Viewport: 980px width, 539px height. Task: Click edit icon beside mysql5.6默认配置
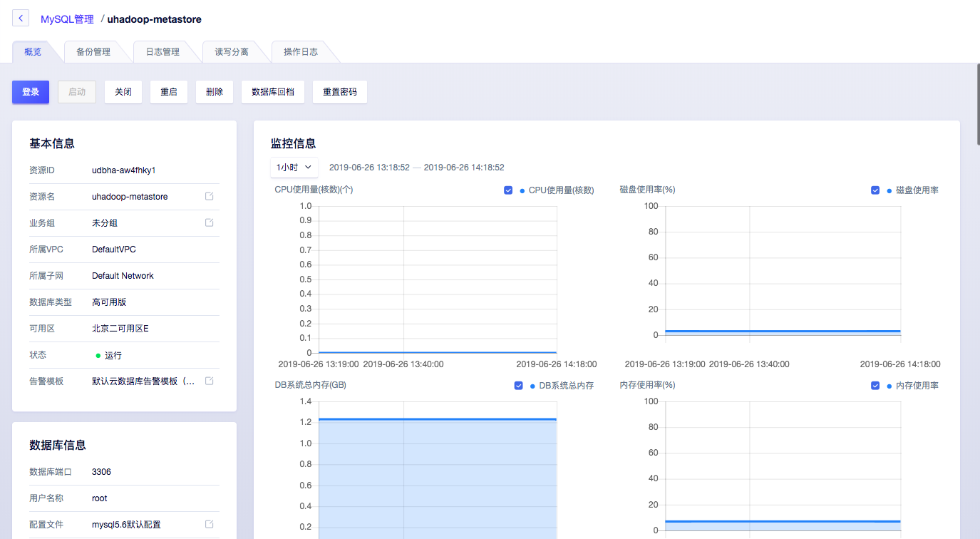pyautogui.click(x=209, y=524)
